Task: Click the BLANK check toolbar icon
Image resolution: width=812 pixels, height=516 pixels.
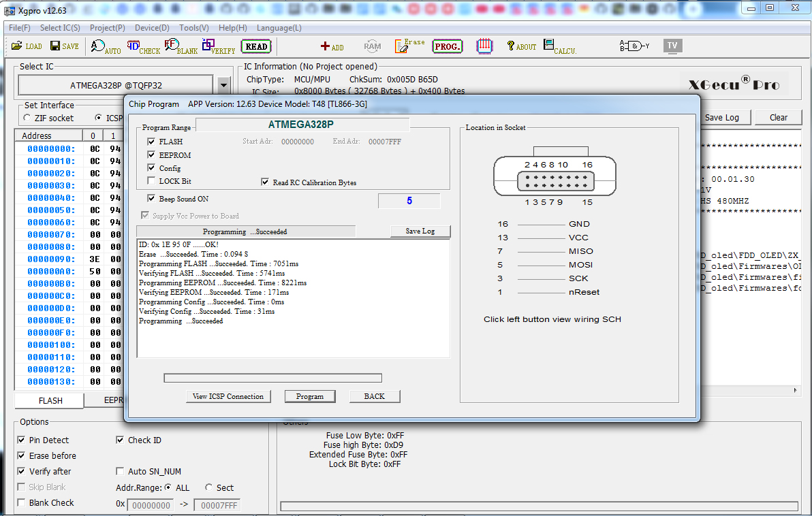Action: coord(181,46)
